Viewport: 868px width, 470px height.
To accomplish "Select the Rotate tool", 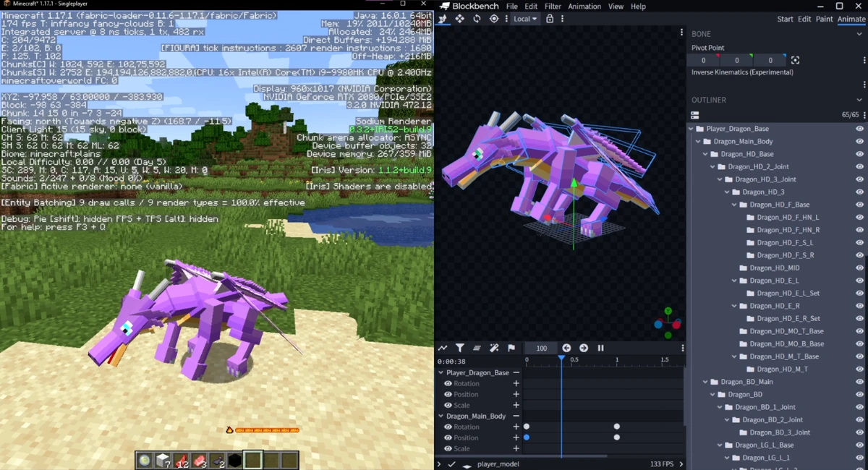I will click(x=477, y=19).
